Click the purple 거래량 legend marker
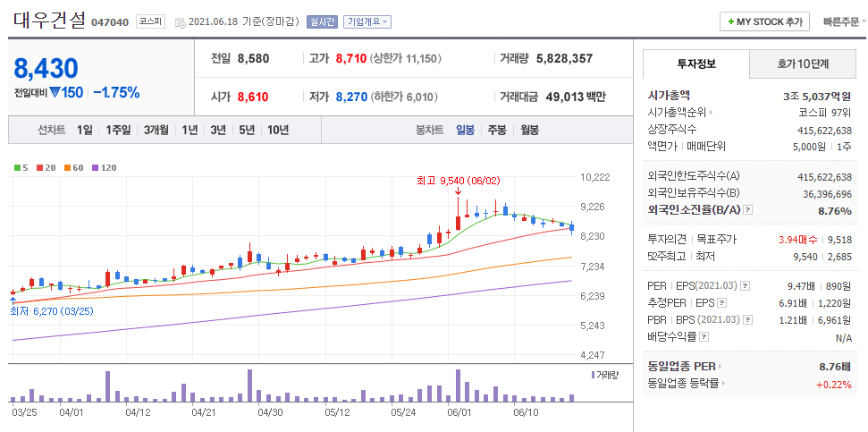Screen dimensions: 868x432 point(594,375)
